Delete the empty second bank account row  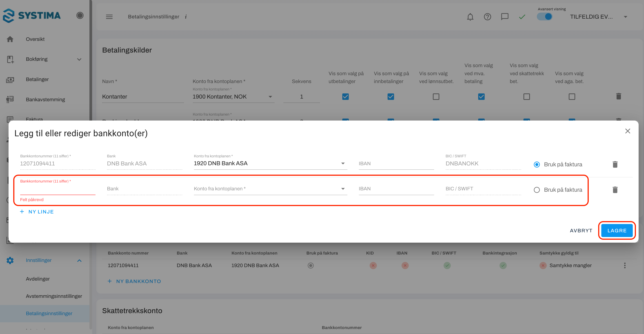[615, 190]
